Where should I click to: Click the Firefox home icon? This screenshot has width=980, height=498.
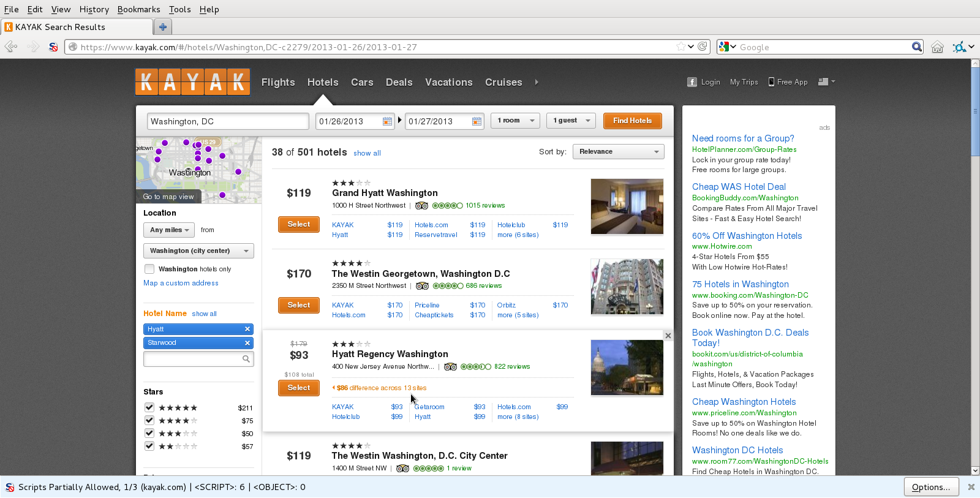[x=937, y=47]
